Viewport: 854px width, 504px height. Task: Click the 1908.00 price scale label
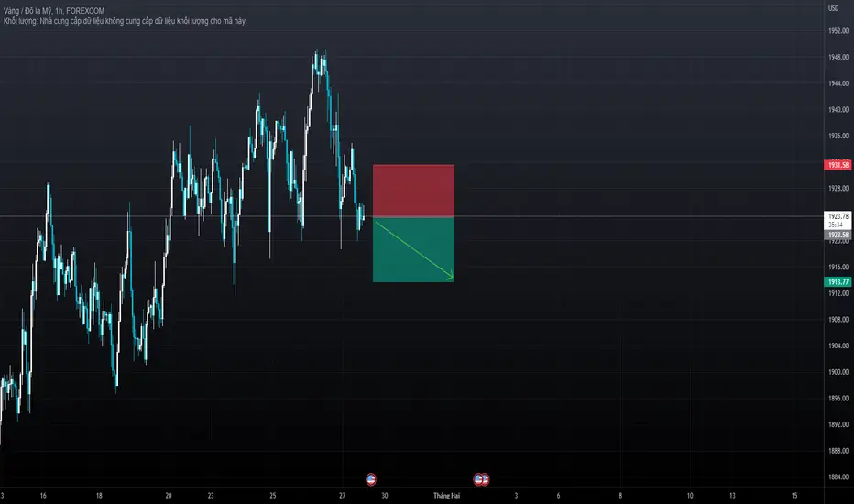click(838, 319)
